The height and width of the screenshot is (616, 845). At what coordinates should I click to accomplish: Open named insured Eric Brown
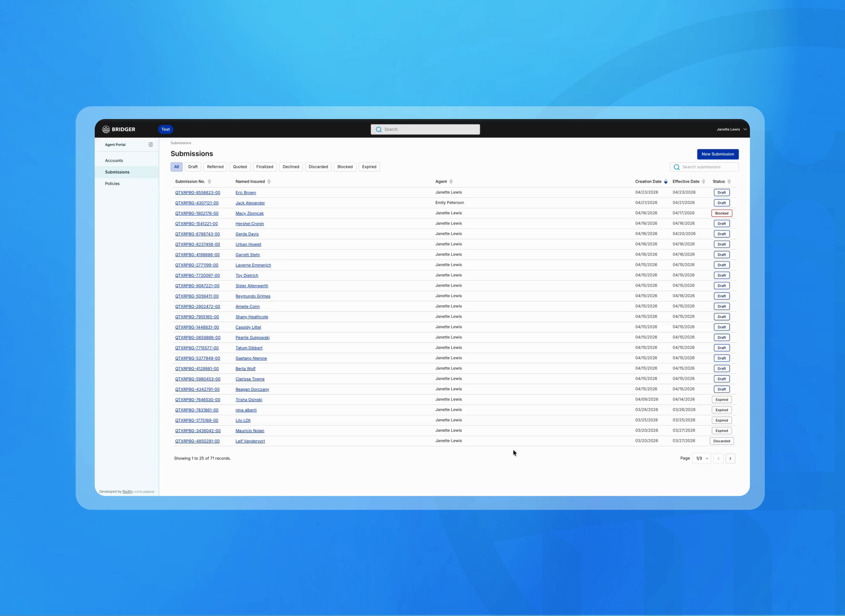[x=246, y=193]
